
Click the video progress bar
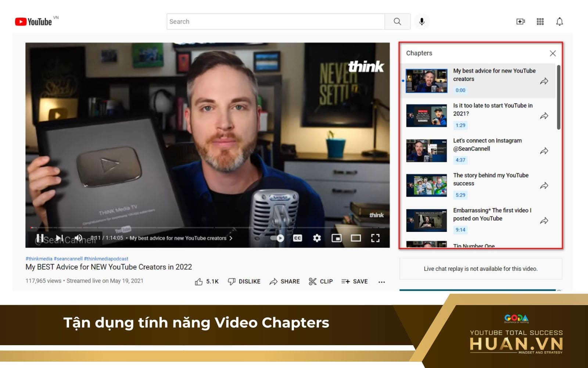coord(208,227)
